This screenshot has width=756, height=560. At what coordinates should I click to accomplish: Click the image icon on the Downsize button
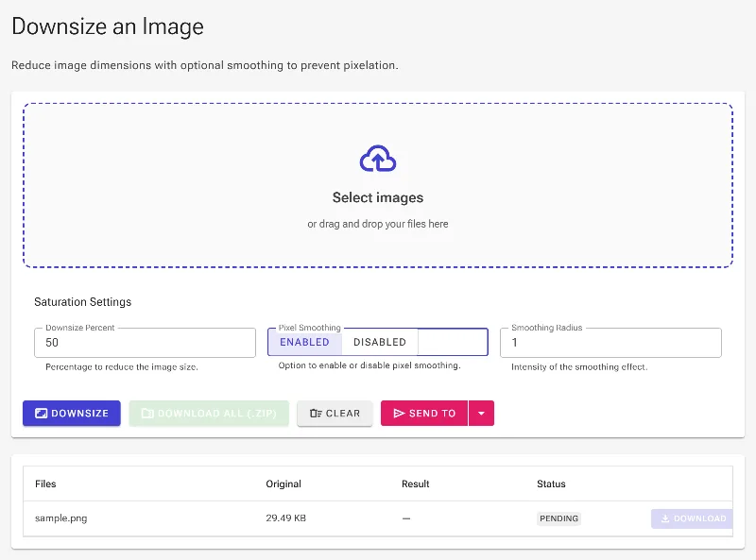[42, 413]
